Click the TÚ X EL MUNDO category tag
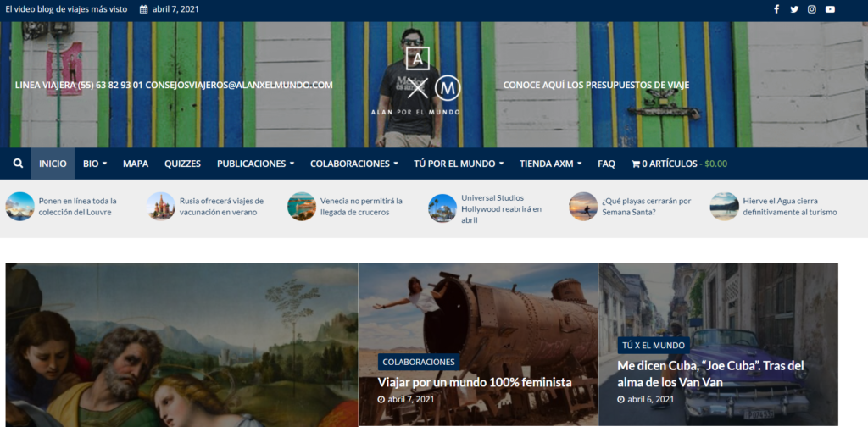The image size is (868, 427). click(x=654, y=345)
